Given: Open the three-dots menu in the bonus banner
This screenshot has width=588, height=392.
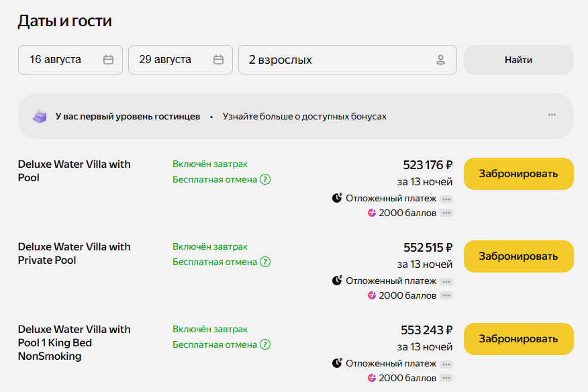Looking at the screenshot, I should 552,115.
